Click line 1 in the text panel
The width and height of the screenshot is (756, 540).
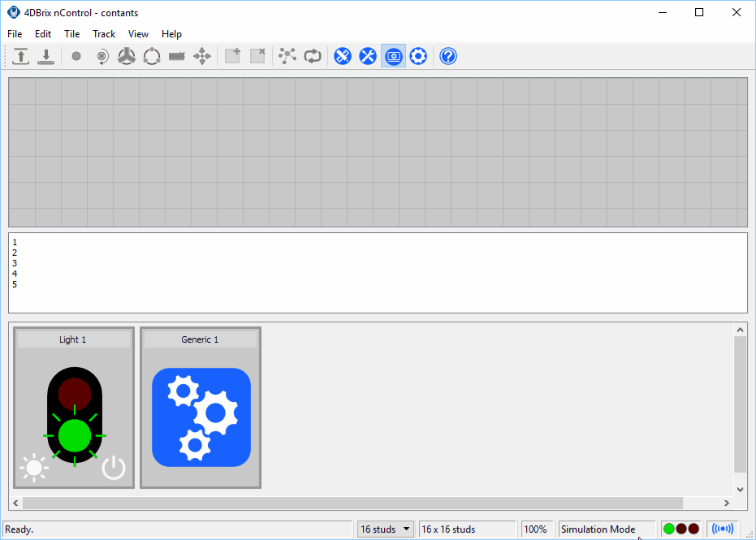pyautogui.click(x=15, y=243)
